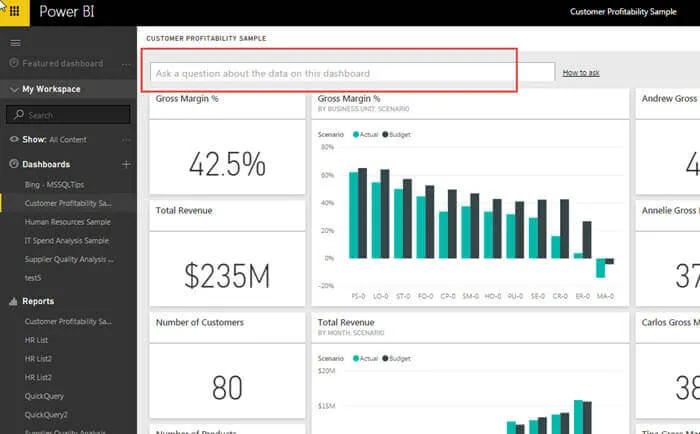
Task: Click the Q&A question input box
Action: coord(352,73)
